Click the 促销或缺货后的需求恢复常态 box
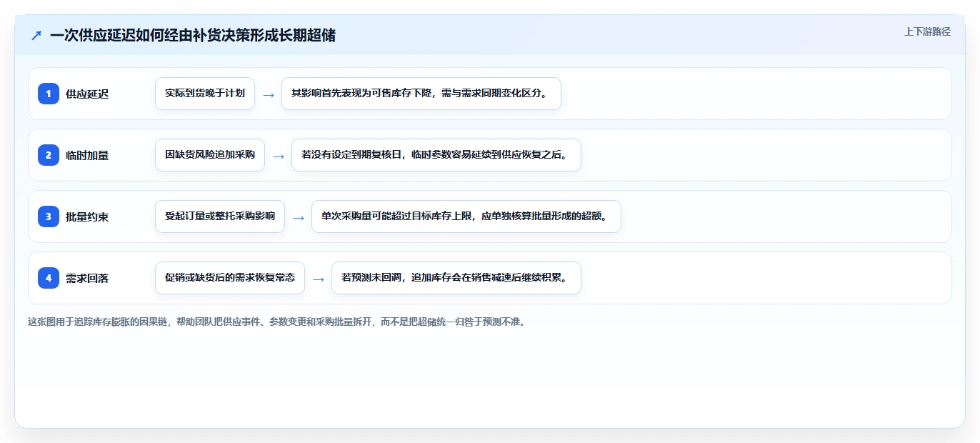 point(230,278)
